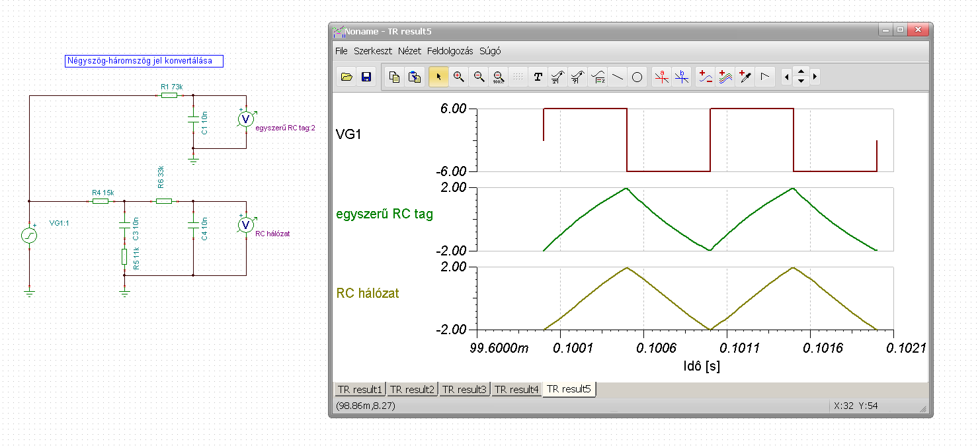Close the Noname TR result5 window

(918, 30)
